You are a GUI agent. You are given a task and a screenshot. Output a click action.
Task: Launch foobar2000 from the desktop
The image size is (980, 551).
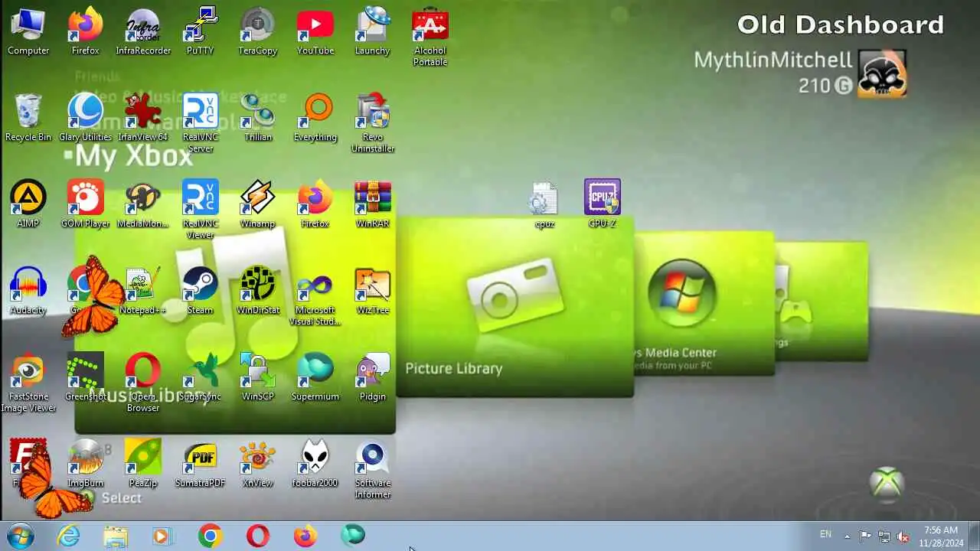pyautogui.click(x=315, y=465)
